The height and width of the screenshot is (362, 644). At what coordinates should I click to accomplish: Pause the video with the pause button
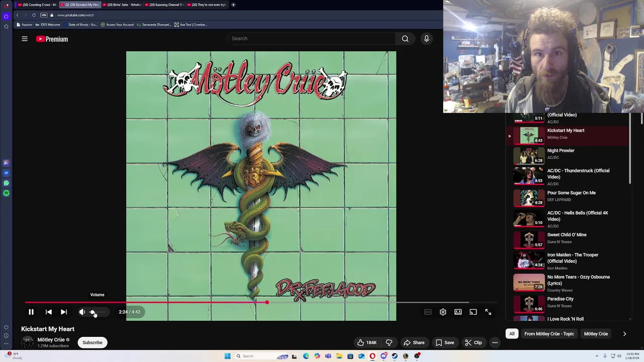coord(31,312)
